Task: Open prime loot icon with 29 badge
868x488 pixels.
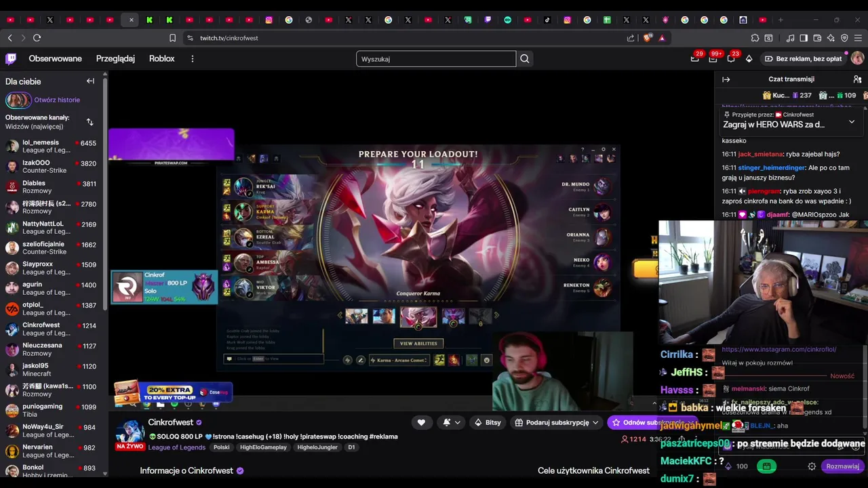Action: pos(695,59)
